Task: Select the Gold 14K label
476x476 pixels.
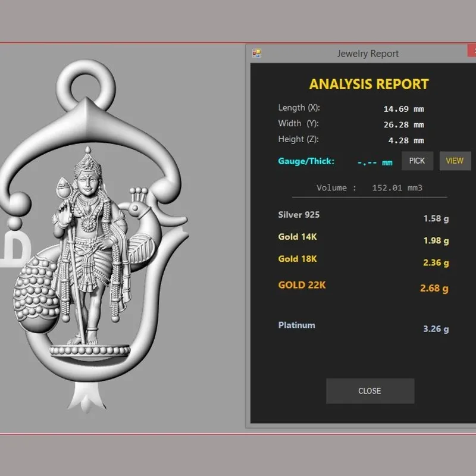Action: 297,237
